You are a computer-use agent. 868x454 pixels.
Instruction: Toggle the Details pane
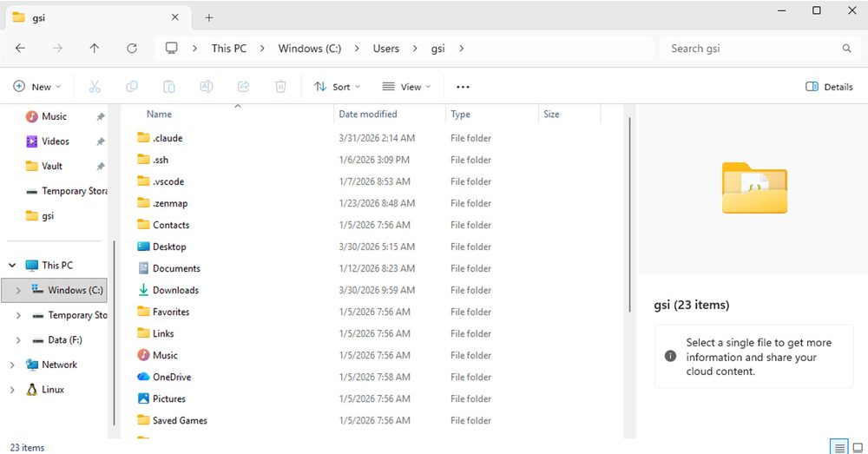pyautogui.click(x=829, y=87)
